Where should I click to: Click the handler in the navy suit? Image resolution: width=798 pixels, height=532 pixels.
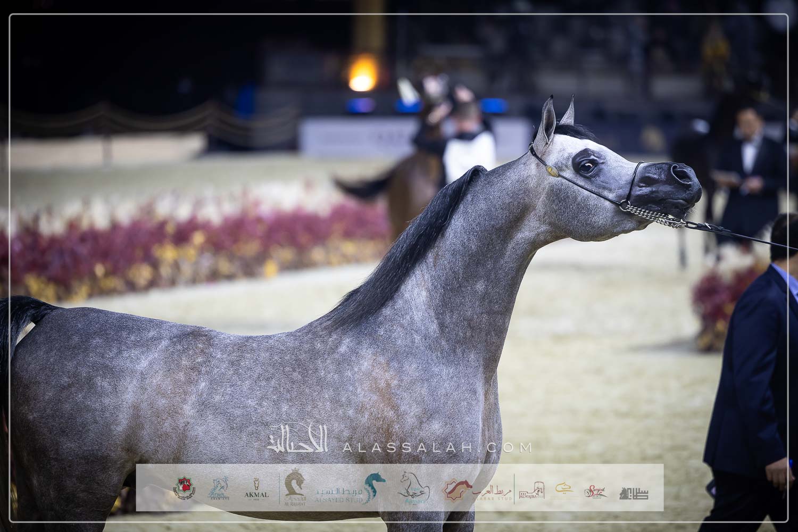click(x=755, y=372)
